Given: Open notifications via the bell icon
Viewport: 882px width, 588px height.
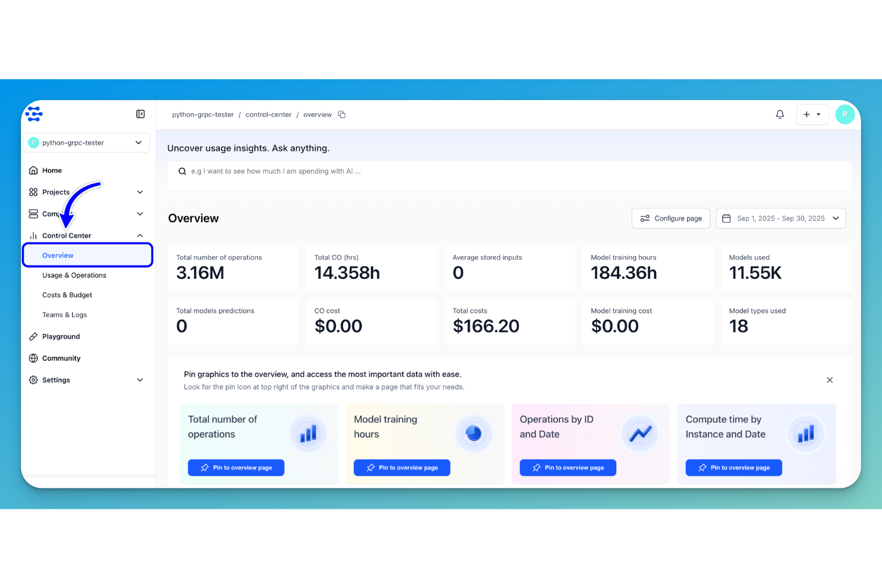Looking at the screenshot, I should (779, 114).
